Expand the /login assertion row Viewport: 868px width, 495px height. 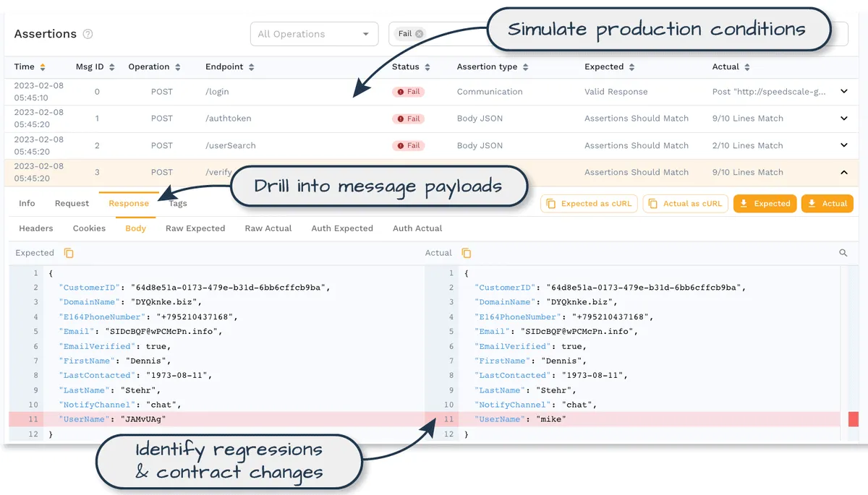click(843, 92)
